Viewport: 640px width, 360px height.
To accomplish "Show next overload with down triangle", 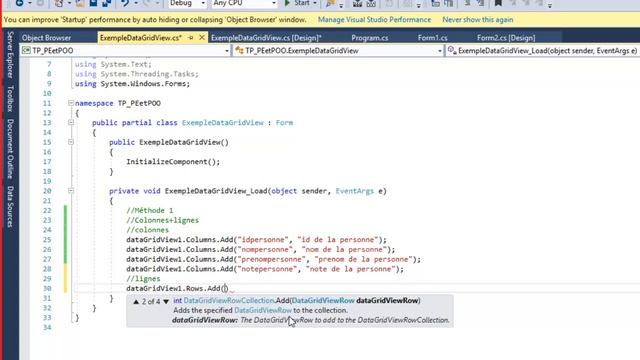I will [166, 302].
